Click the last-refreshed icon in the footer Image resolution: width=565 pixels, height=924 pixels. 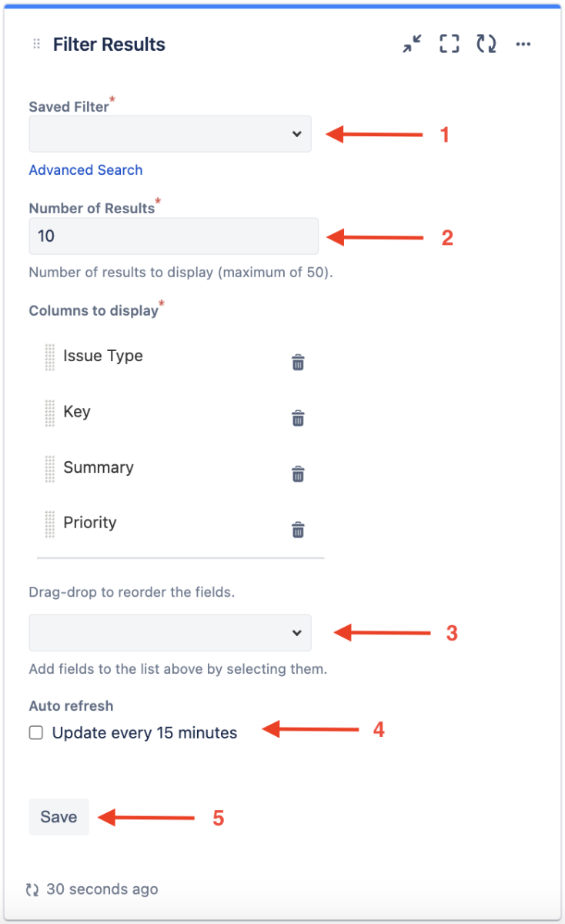(x=32, y=890)
